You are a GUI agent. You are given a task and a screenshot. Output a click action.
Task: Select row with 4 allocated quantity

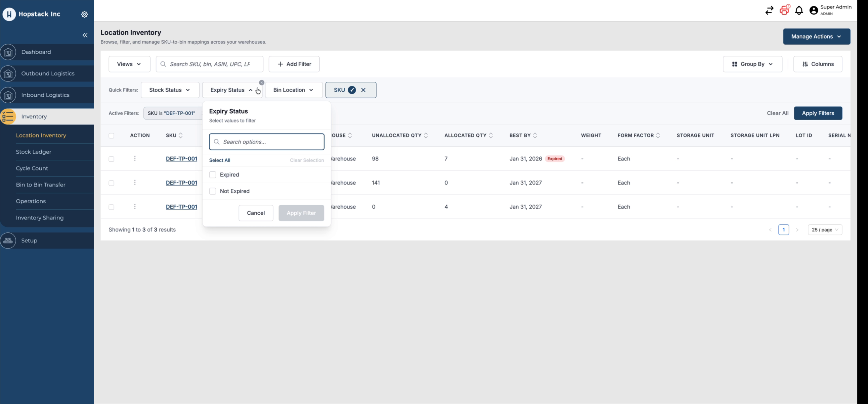point(111,207)
